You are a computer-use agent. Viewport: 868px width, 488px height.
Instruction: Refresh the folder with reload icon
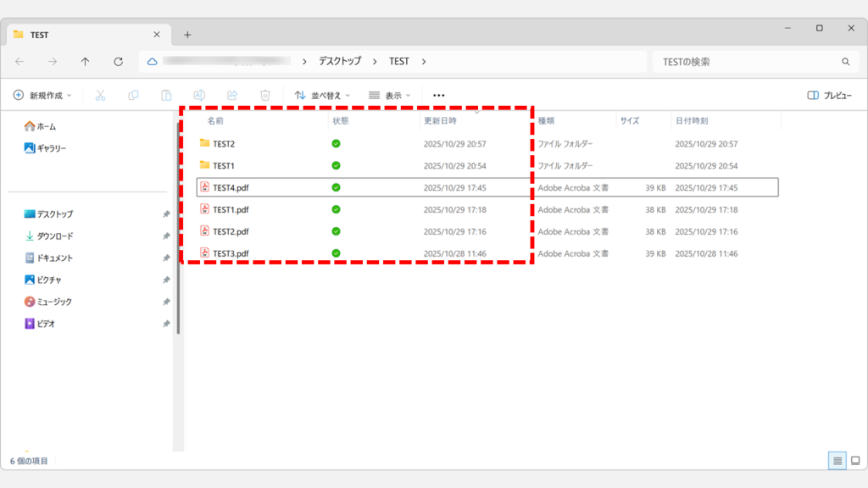pyautogui.click(x=118, y=62)
